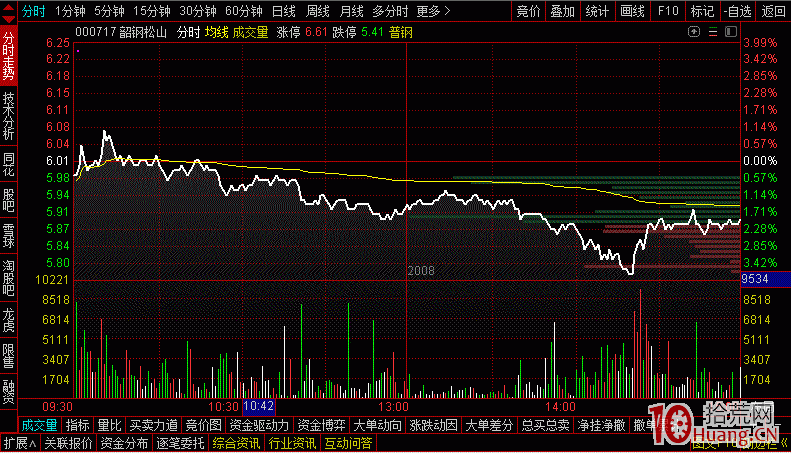791x454 pixels.
Task: Collapse the 扩展 panel expander
Action: click(x=20, y=443)
